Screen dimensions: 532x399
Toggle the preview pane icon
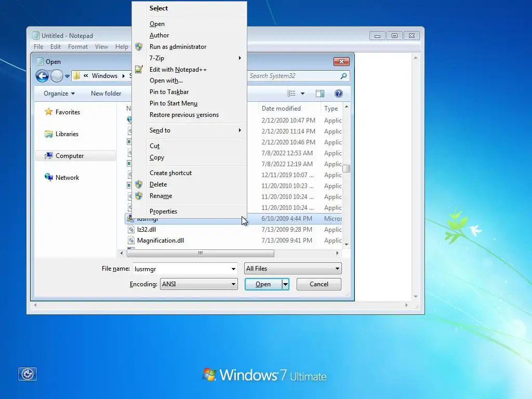320,94
